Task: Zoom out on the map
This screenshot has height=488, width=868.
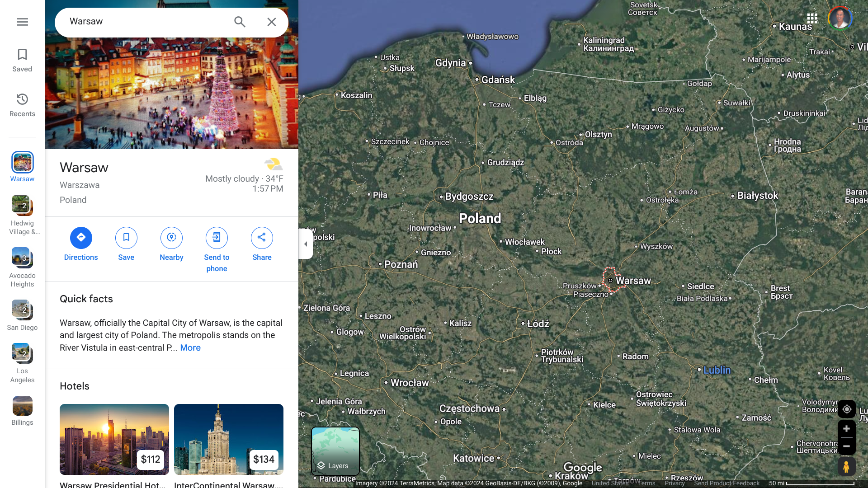Action: point(847,446)
